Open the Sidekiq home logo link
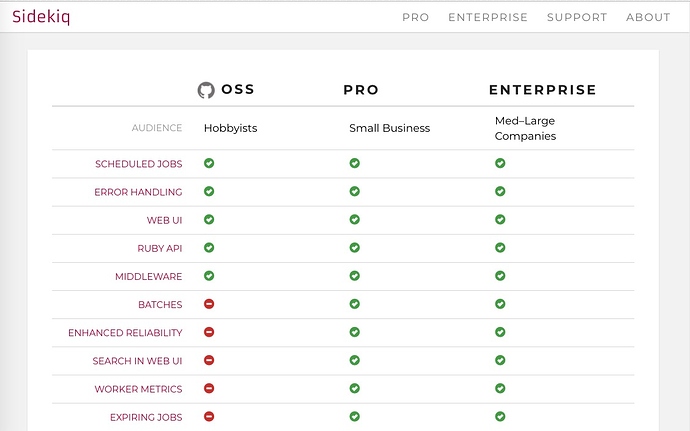 coord(41,17)
